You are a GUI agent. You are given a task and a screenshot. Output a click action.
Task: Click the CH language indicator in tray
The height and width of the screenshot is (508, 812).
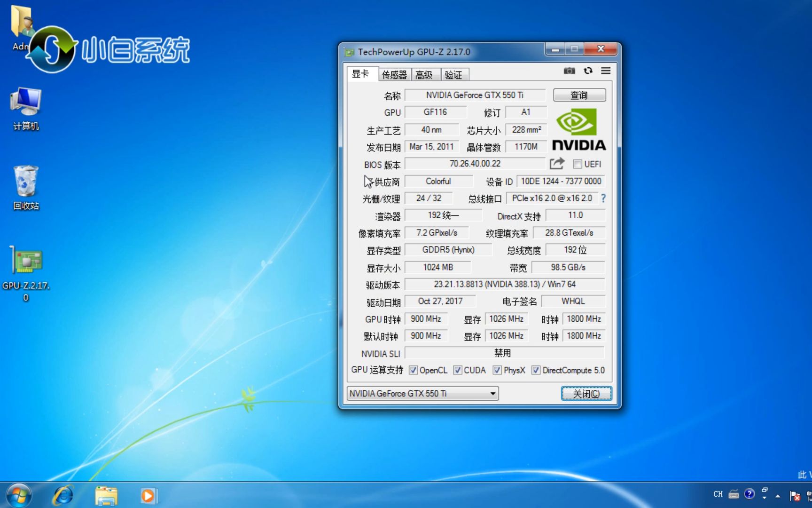point(718,494)
